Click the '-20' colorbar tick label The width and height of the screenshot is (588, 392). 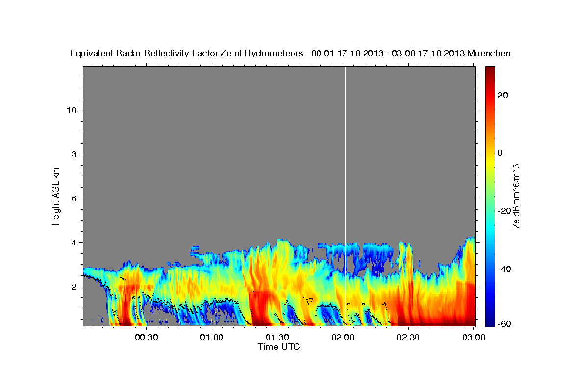pos(504,211)
